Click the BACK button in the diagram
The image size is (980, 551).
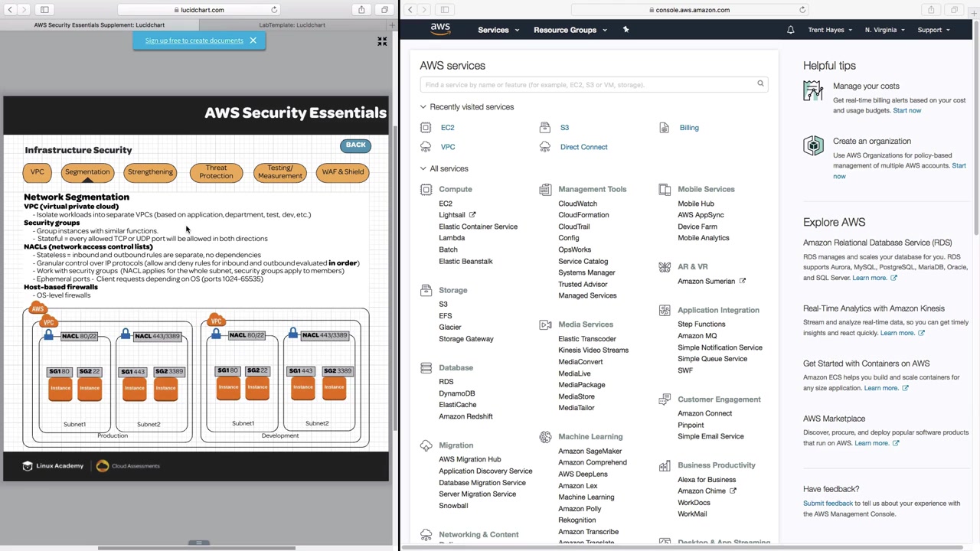point(355,145)
